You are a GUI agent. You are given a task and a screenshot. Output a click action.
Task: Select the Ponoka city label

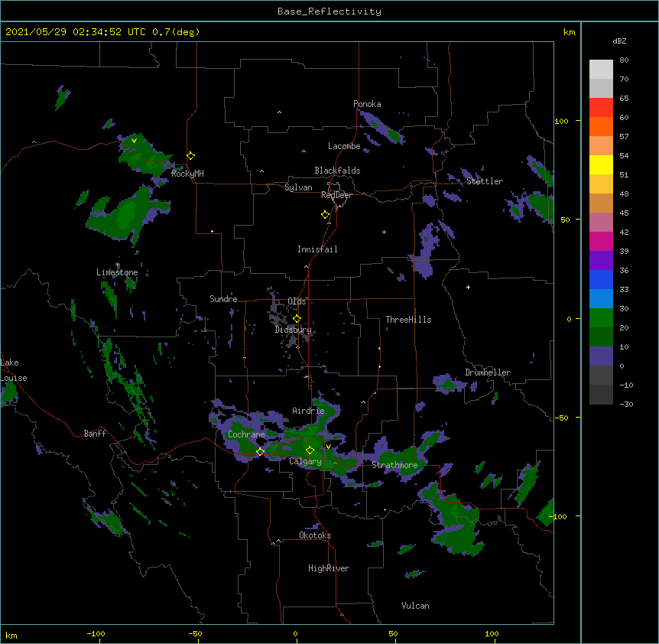[x=367, y=104]
